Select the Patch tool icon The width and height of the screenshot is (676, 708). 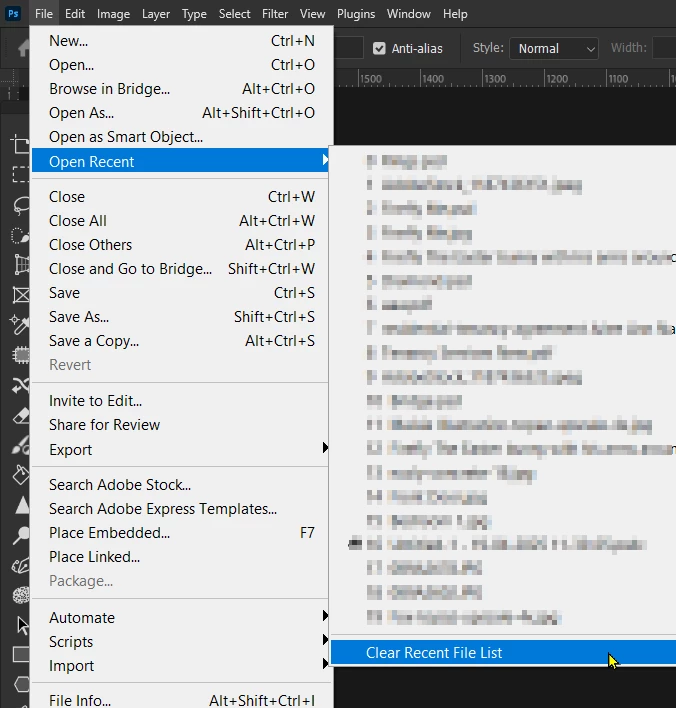(21, 355)
